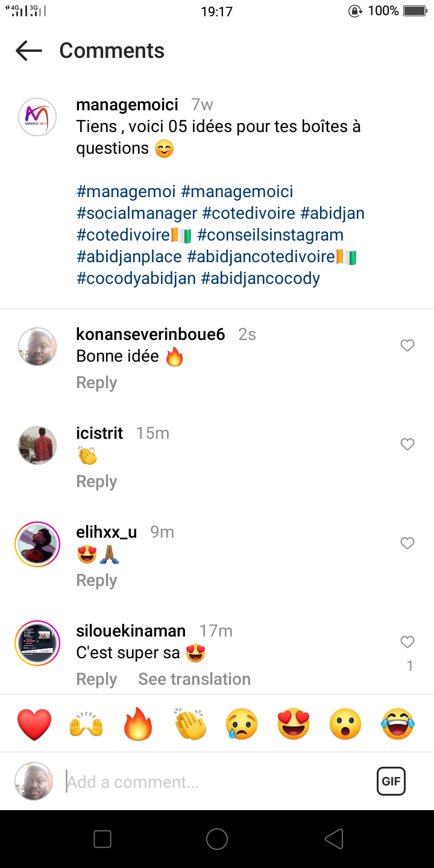Reply to konanseverinboue6's comment

[x=96, y=383]
